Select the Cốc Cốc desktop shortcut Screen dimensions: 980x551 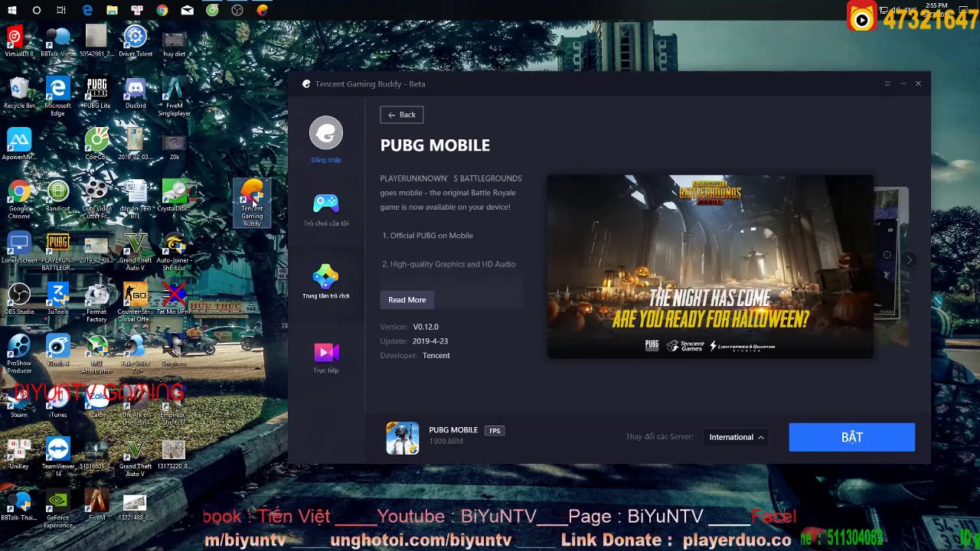point(96,145)
